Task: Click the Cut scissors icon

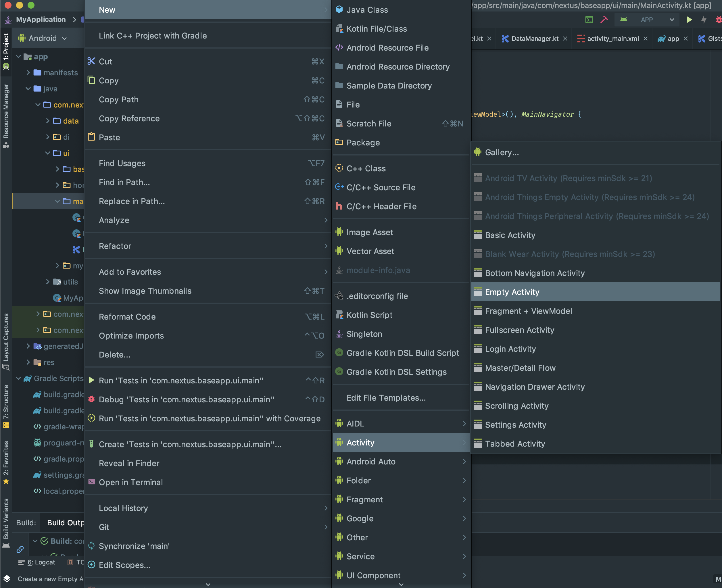Action: click(91, 61)
